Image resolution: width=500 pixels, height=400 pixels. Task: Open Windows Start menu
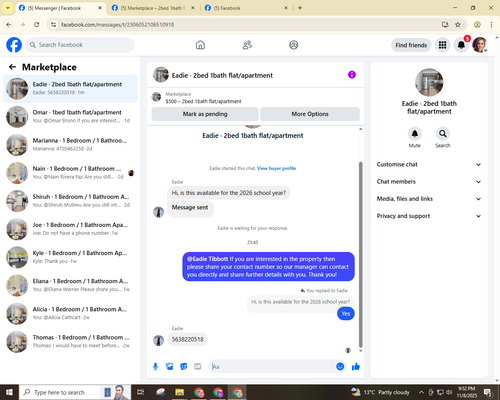[9, 392]
